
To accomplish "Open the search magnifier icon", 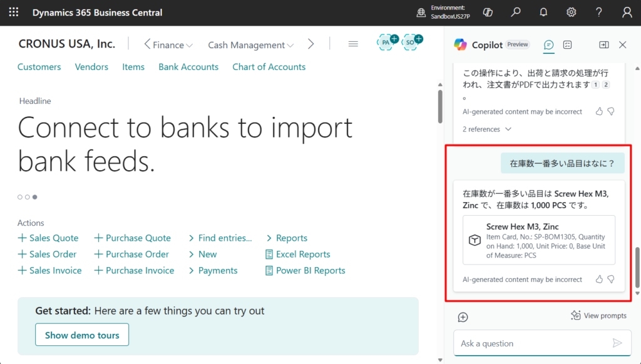I will pos(516,13).
